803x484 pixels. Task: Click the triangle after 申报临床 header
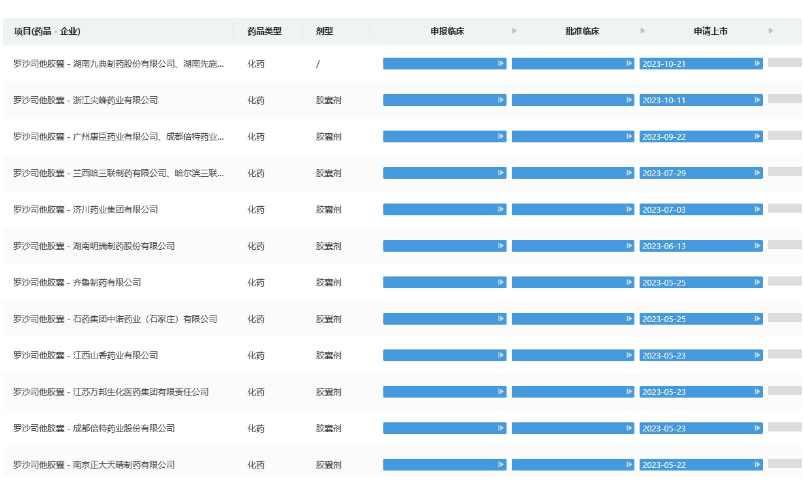pyautogui.click(x=514, y=31)
